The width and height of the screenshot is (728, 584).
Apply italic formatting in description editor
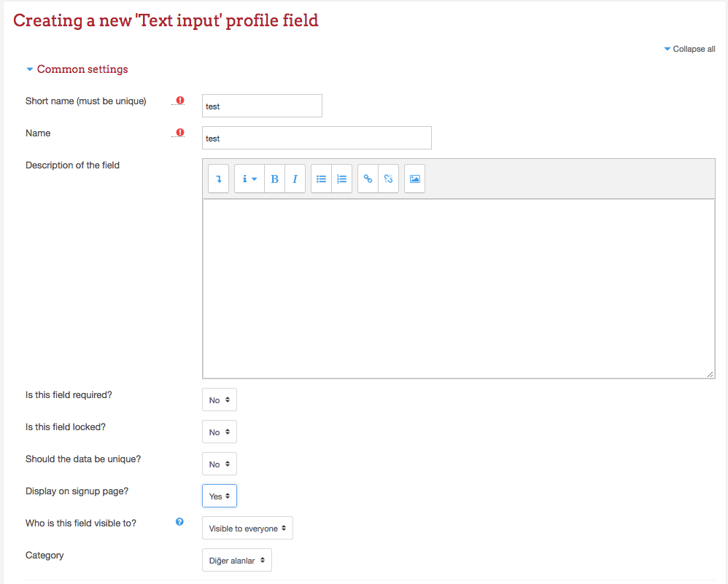click(x=295, y=179)
